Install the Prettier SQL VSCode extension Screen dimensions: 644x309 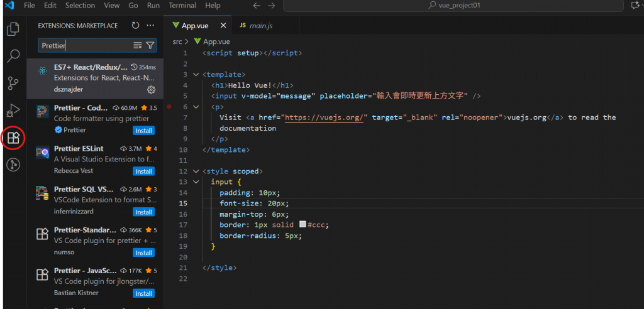144,212
